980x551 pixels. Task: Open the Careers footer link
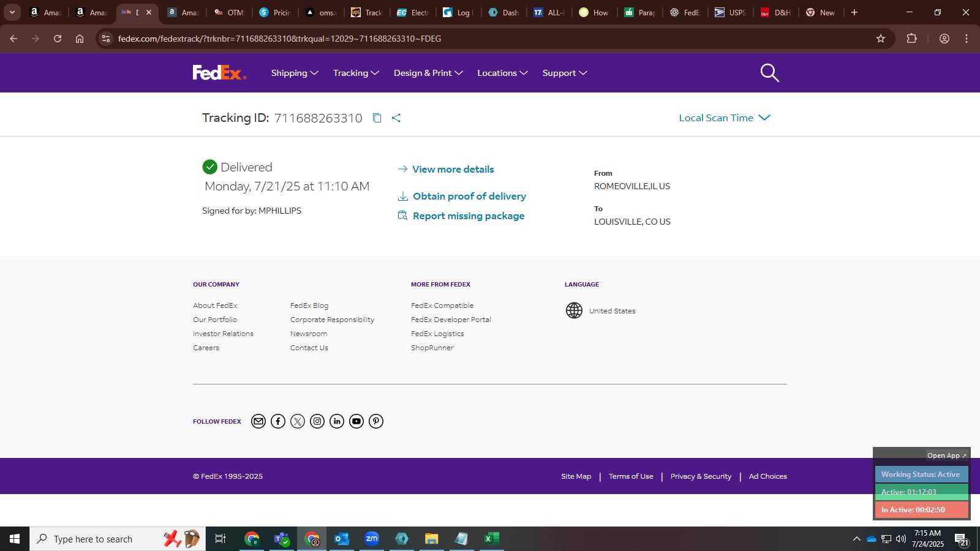[206, 348]
